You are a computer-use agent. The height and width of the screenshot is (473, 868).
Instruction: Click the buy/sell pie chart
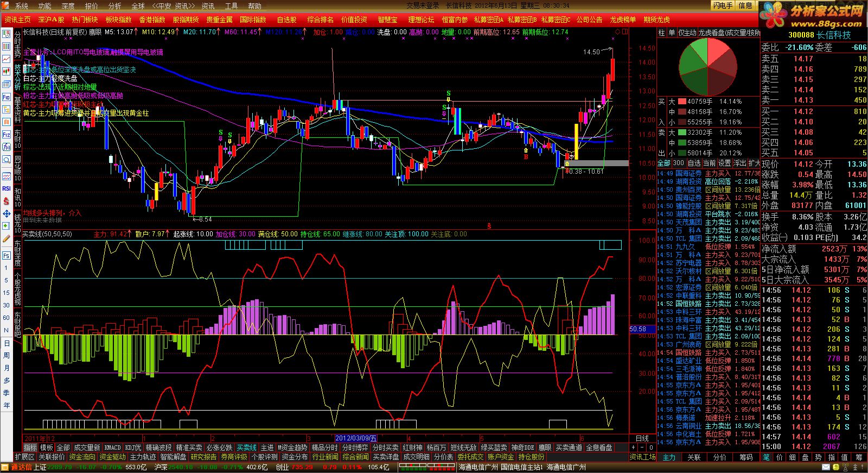point(707,66)
